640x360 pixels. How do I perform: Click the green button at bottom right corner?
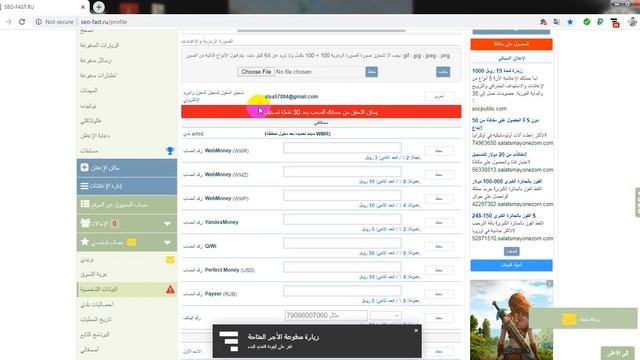click(618, 353)
